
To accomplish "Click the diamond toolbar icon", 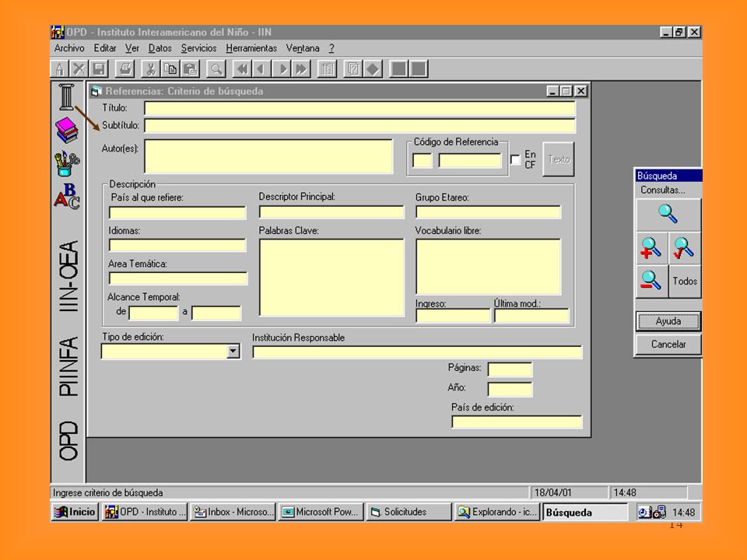I will tap(373, 69).
